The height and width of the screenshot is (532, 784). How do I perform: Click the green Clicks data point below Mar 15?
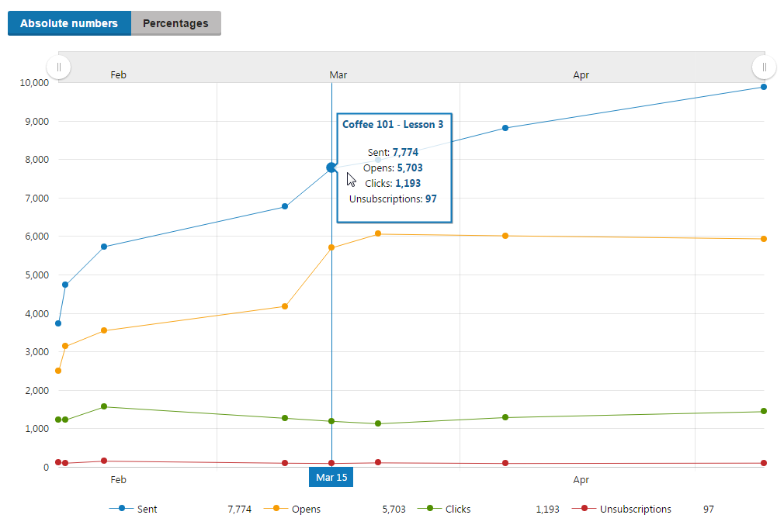331,420
